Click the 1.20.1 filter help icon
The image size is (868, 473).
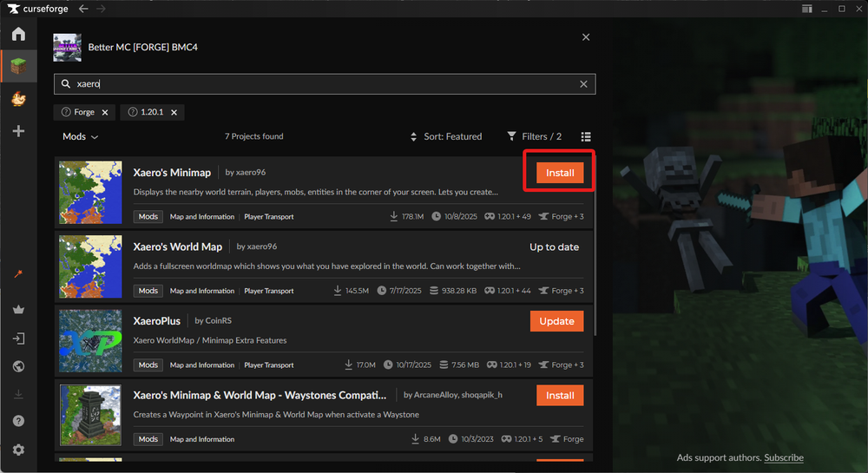click(132, 112)
